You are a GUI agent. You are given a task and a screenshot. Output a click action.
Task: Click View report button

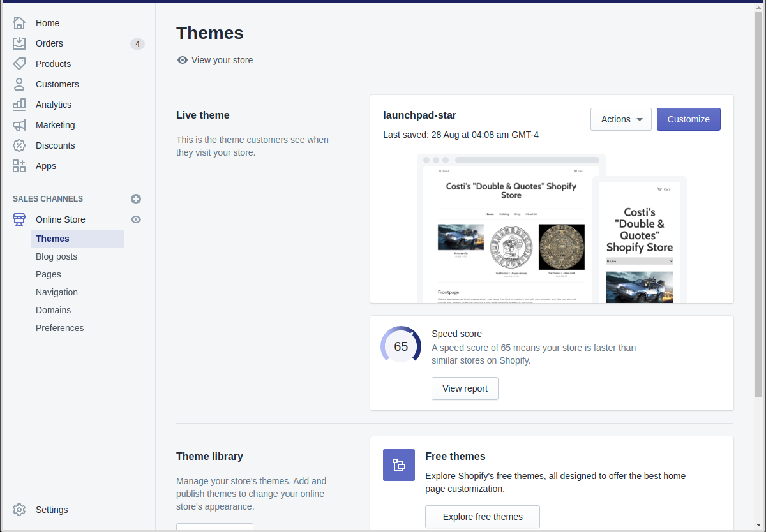[x=465, y=388]
